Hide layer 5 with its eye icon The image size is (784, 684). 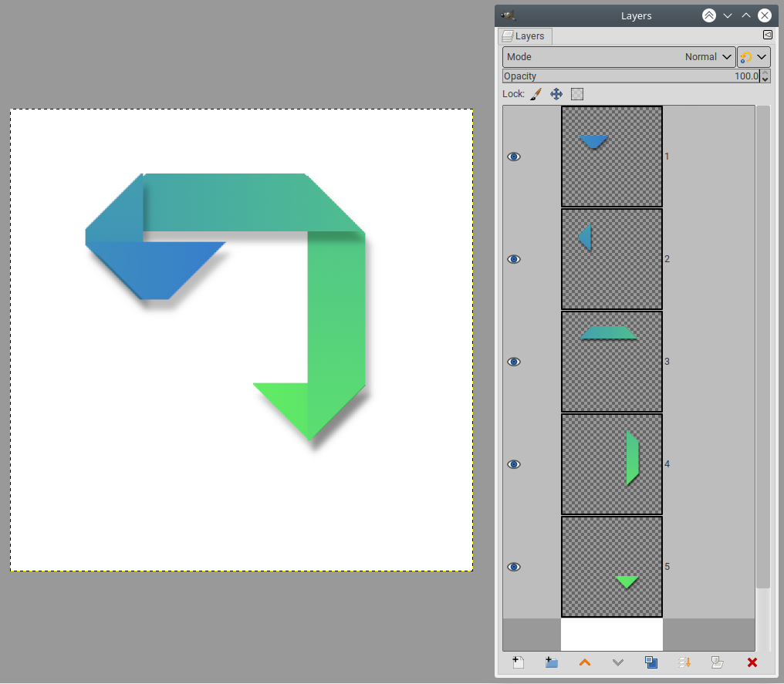pyautogui.click(x=513, y=567)
